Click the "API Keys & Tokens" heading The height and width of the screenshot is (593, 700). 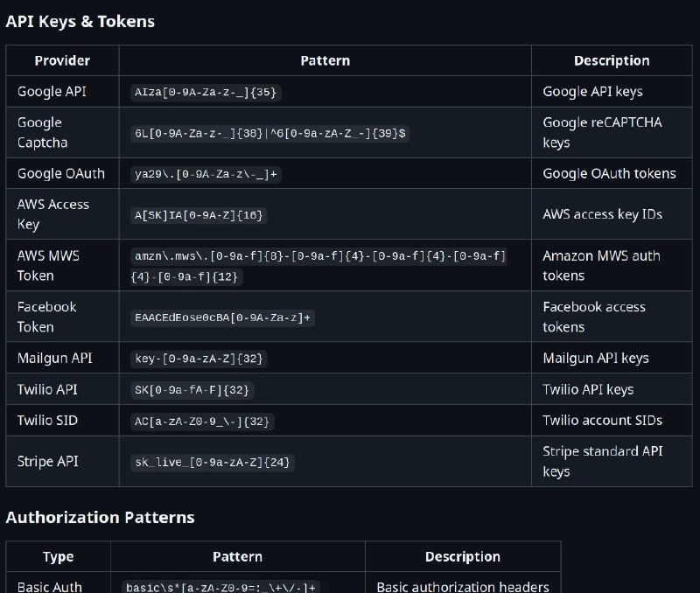pos(80,21)
